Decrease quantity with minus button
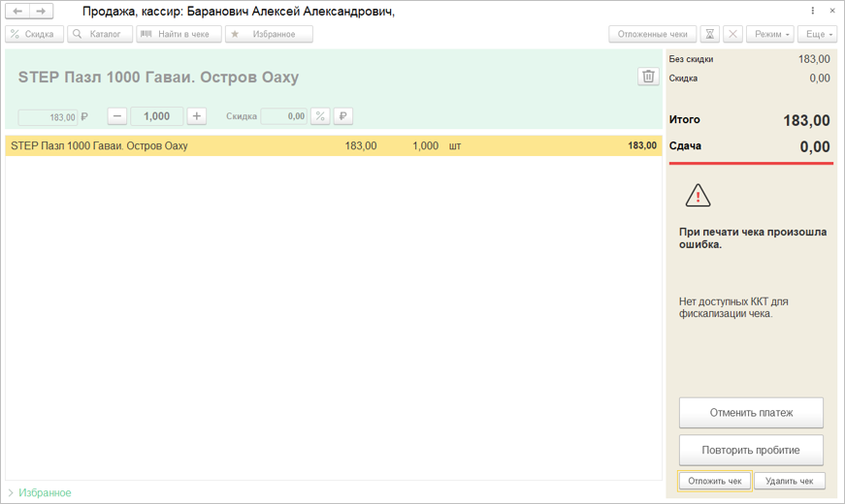Image resolution: width=845 pixels, height=504 pixels. [x=117, y=116]
